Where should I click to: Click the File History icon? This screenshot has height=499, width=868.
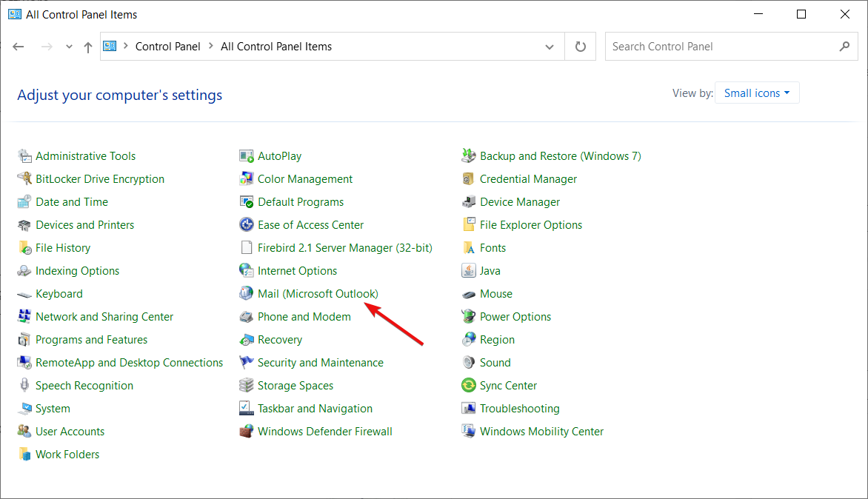click(24, 248)
